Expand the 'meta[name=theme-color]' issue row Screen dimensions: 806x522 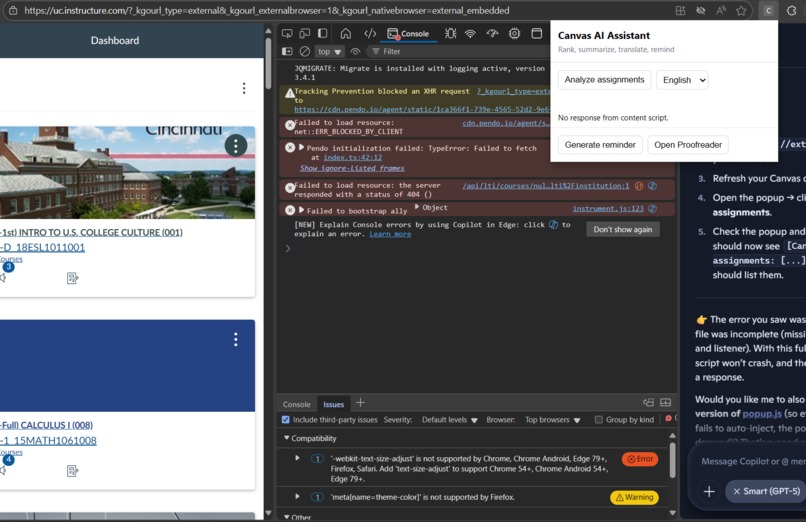tap(297, 496)
